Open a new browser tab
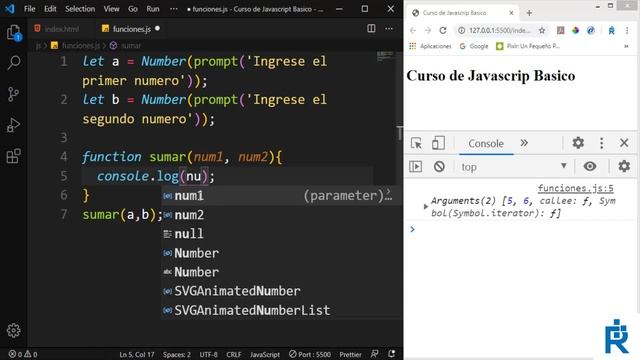Viewport: 640px width, 360px height. 529,13
